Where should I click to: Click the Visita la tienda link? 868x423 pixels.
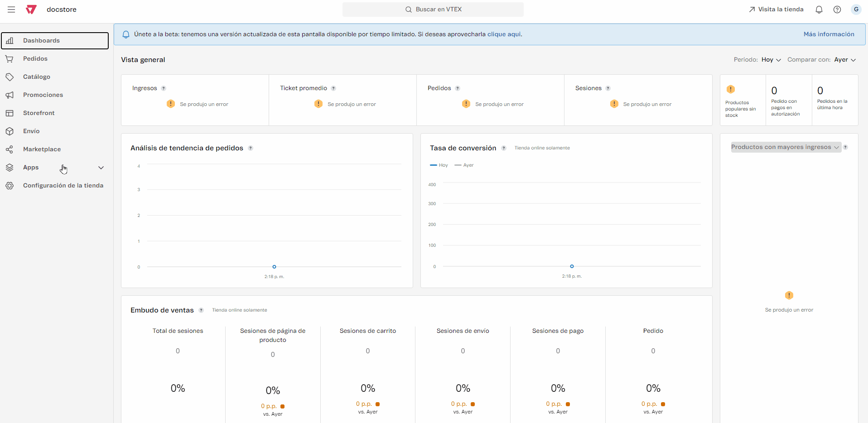click(776, 10)
